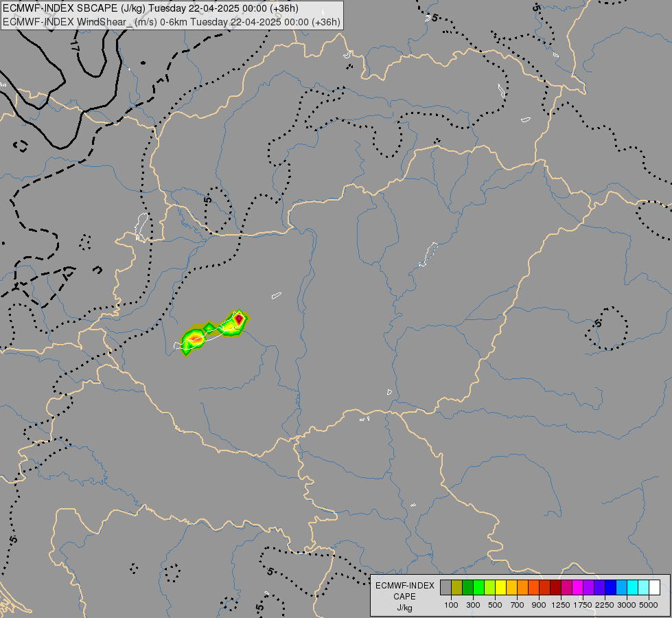This screenshot has width=672, height=618.
Task: Select the olive swatch in CAPE legend
Action: tap(457, 588)
